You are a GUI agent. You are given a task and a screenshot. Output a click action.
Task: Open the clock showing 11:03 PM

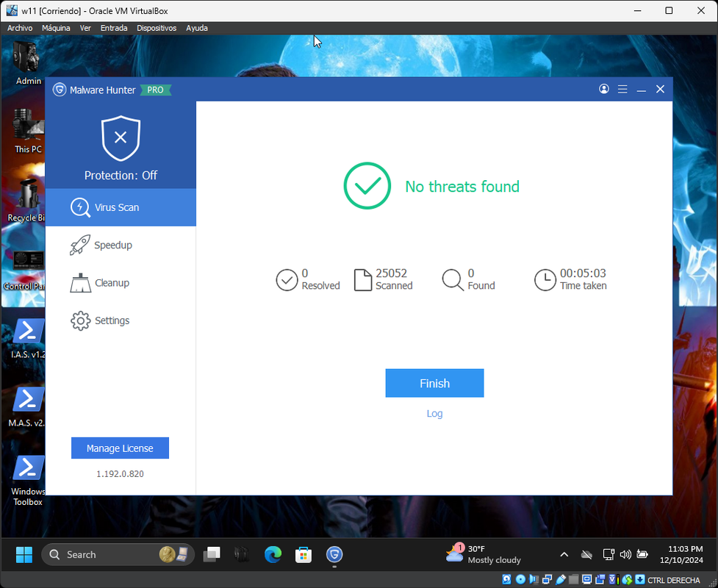[681, 555]
